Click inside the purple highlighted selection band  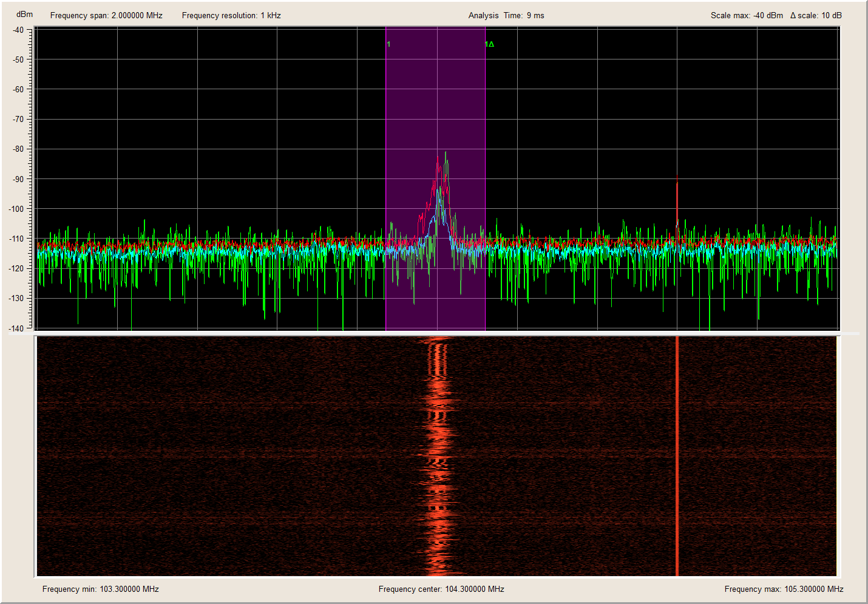413,109
